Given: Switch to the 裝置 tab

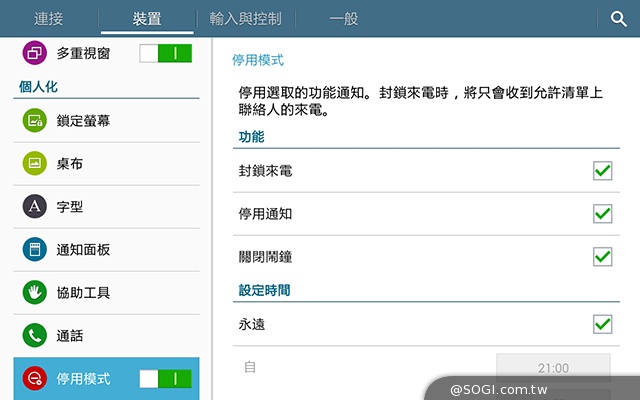Looking at the screenshot, I should coord(147,19).
